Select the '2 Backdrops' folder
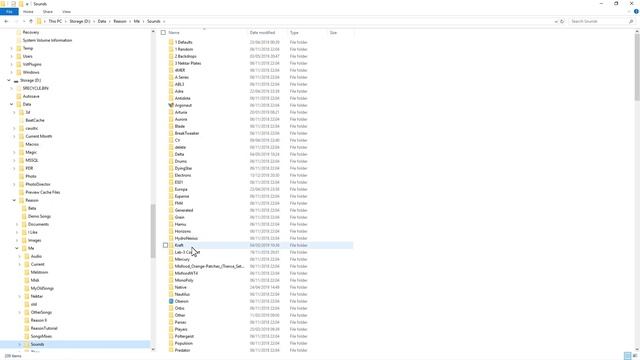This screenshot has height=360, width=640. pyautogui.click(x=185, y=56)
